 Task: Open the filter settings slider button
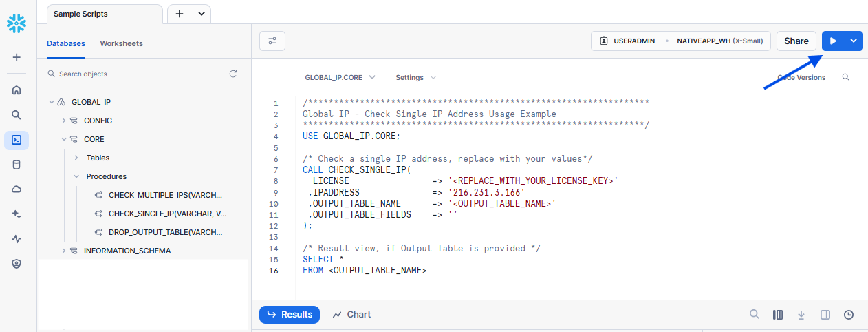(x=272, y=41)
